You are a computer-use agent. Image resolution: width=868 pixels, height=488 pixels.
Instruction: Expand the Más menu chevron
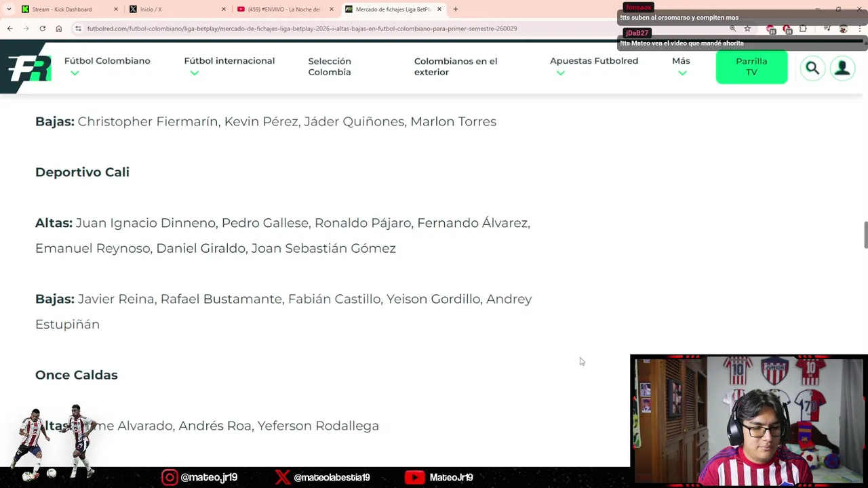pos(682,73)
